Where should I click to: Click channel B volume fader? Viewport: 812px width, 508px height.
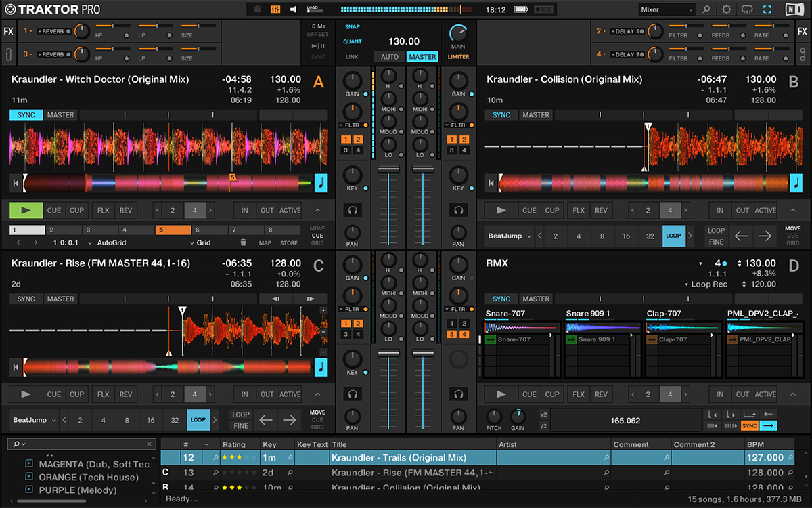[423, 169]
